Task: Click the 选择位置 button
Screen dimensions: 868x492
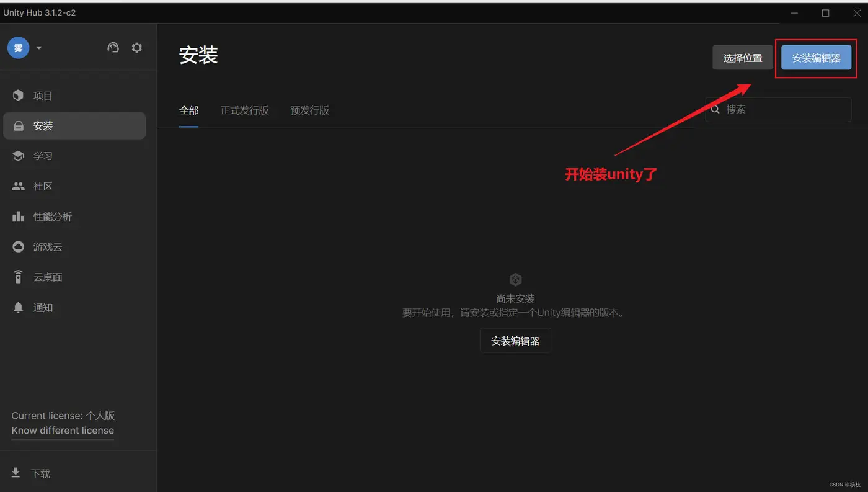Action: 743,58
